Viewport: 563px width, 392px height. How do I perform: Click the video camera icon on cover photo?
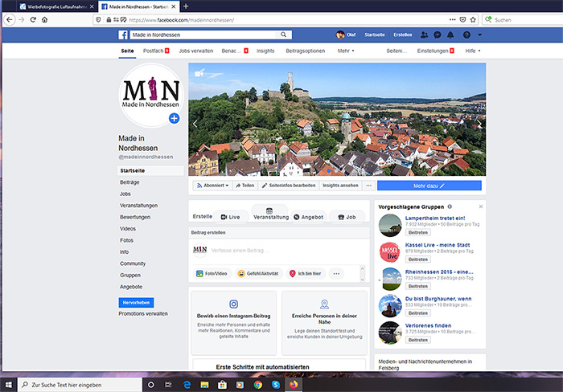tap(199, 73)
